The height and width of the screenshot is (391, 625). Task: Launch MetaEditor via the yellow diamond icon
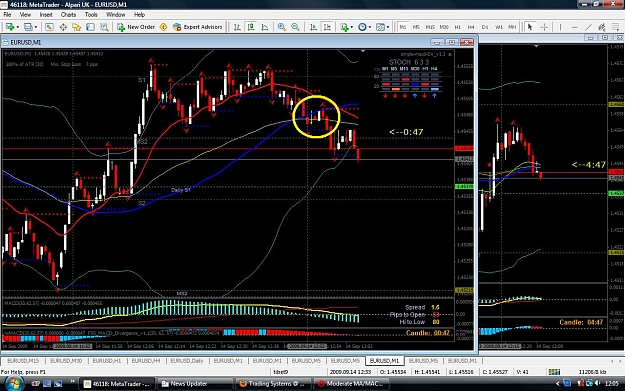click(x=163, y=27)
